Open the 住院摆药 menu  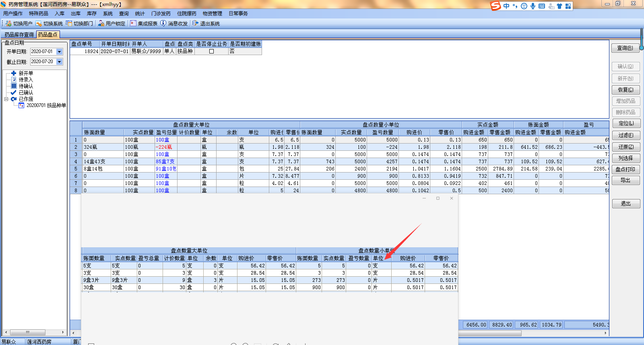click(187, 14)
